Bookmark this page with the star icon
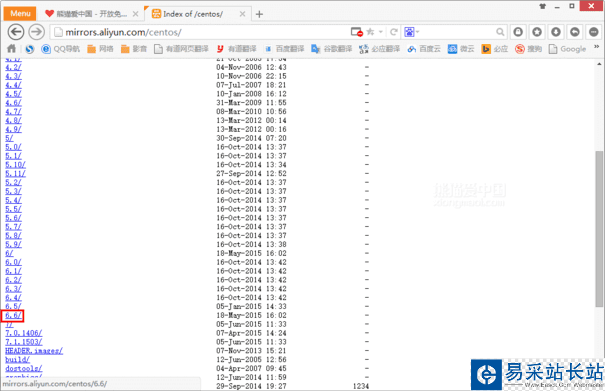605x391 pixels. click(x=370, y=32)
